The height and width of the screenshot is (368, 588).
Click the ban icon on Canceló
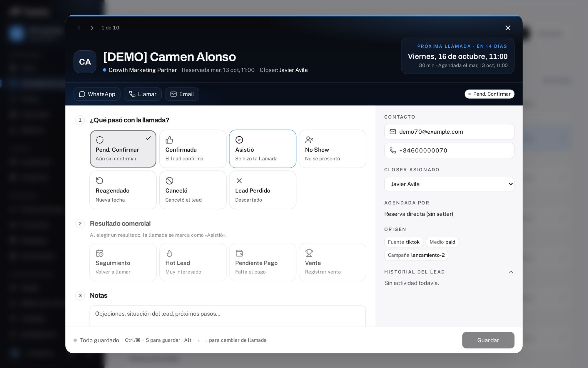click(169, 180)
